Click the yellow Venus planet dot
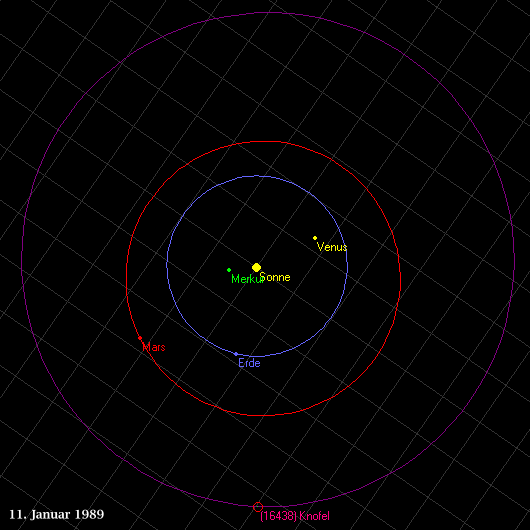 (x=315, y=238)
